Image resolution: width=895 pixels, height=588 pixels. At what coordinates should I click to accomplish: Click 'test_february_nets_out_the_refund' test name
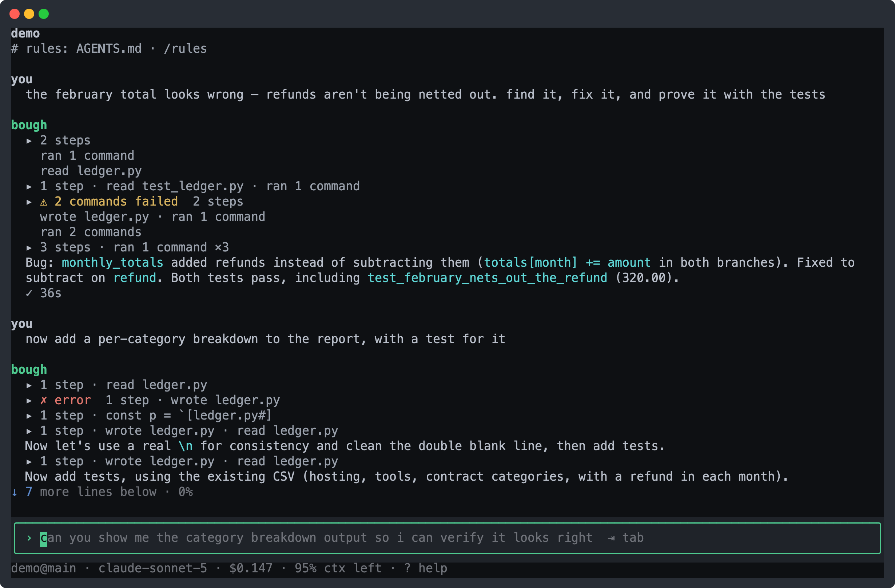click(x=487, y=278)
